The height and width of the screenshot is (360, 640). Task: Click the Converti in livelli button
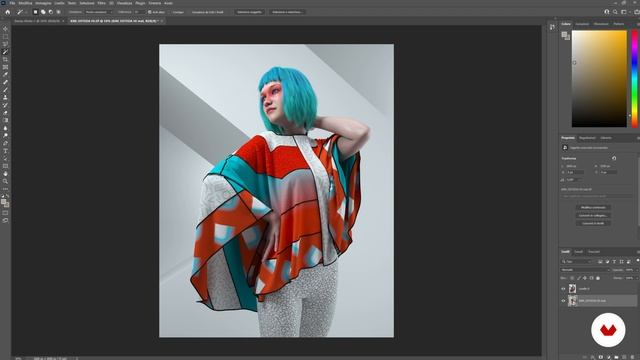tap(593, 223)
